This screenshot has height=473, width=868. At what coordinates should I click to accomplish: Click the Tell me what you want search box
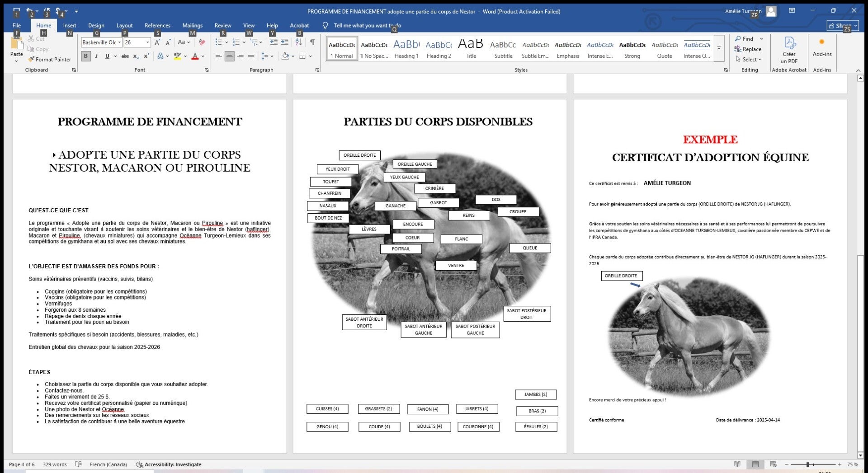pyautogui.click(x=367, y=25)
